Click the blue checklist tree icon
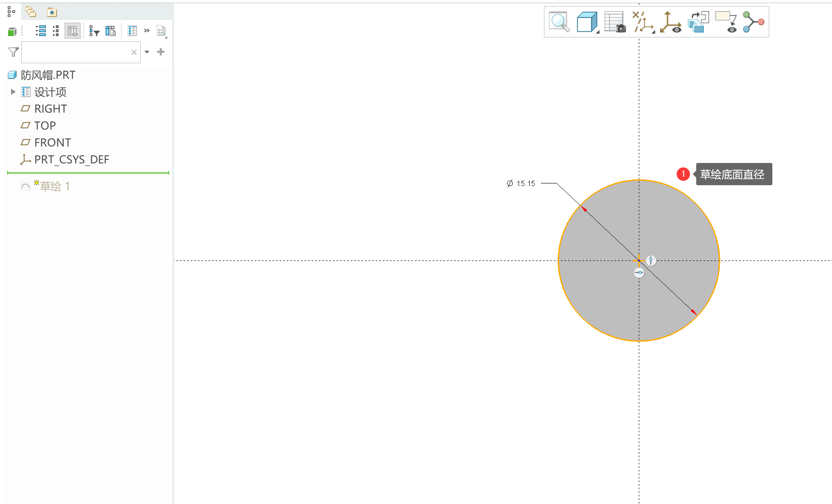The width and height of the screenshot is (832, 504). [132, 31]
